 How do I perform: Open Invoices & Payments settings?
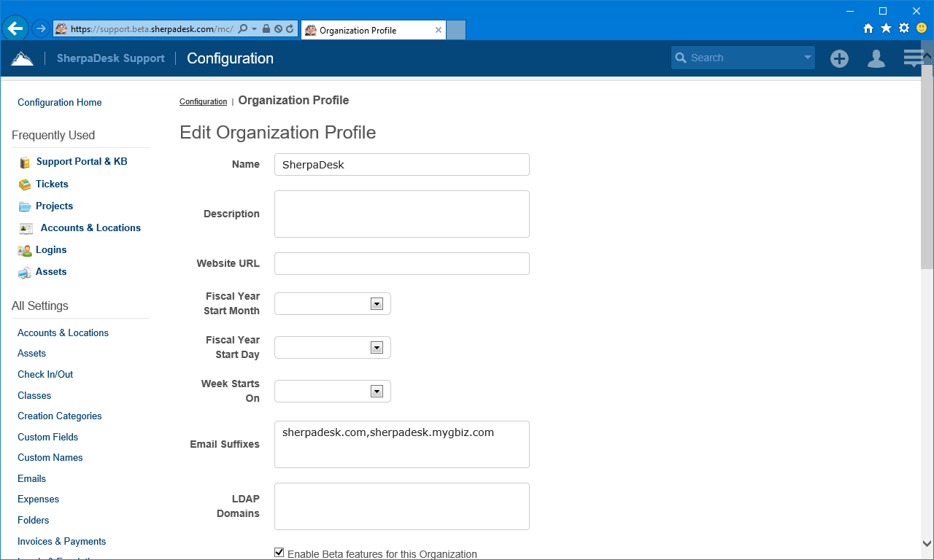[61, 541]
